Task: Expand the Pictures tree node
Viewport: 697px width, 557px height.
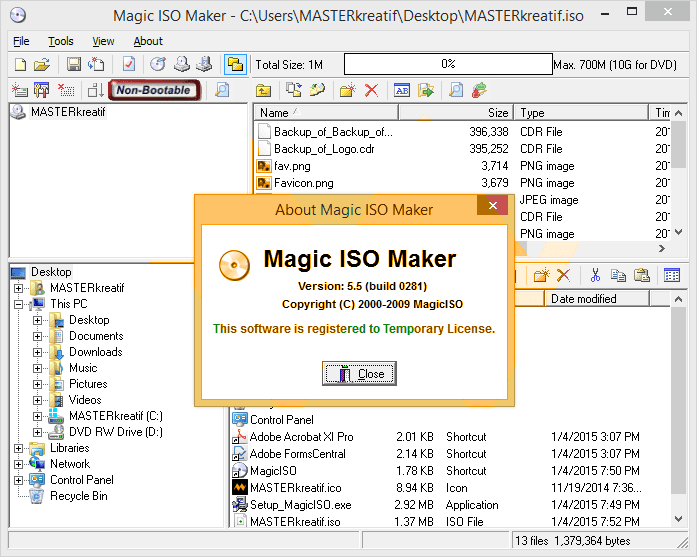Action: [37, 384]
